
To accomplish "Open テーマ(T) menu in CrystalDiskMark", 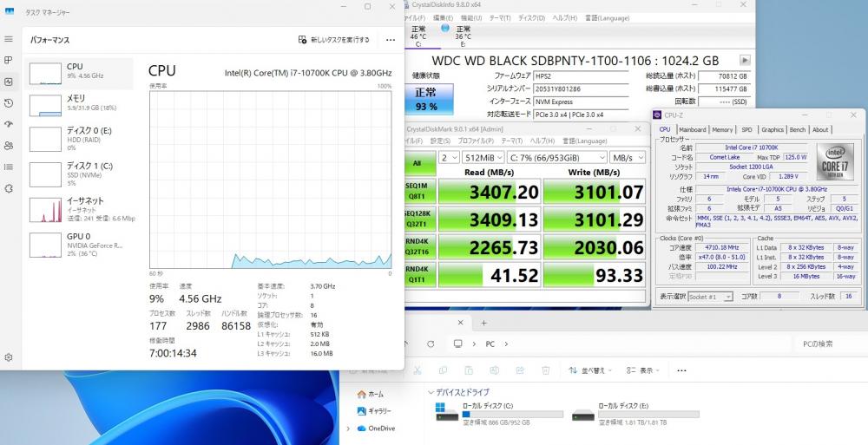I will 512,141.
